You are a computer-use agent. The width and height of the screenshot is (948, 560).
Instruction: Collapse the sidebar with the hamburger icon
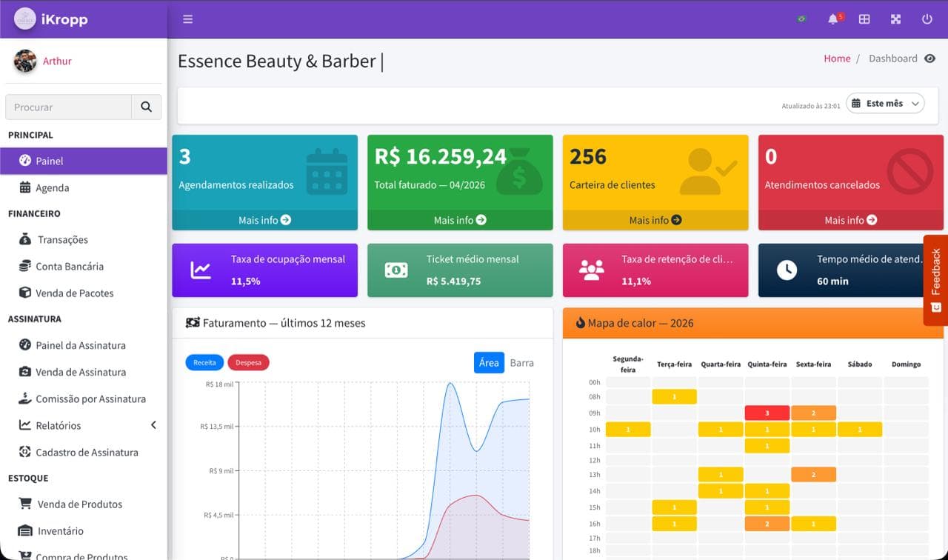pyautogui.click(x=187, y=19)
